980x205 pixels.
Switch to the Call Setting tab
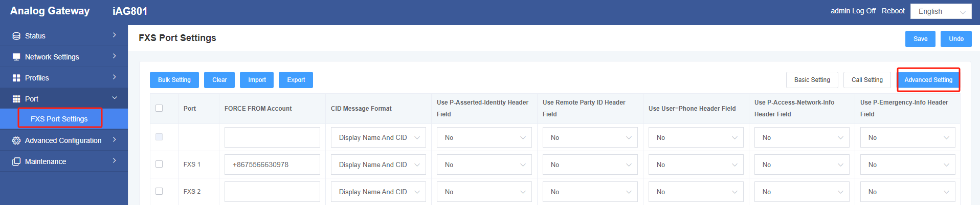coord(867,80)
